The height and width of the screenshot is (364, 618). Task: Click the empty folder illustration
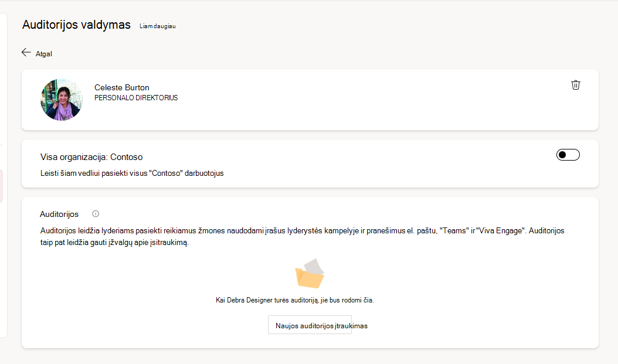[x=310, y=273]
